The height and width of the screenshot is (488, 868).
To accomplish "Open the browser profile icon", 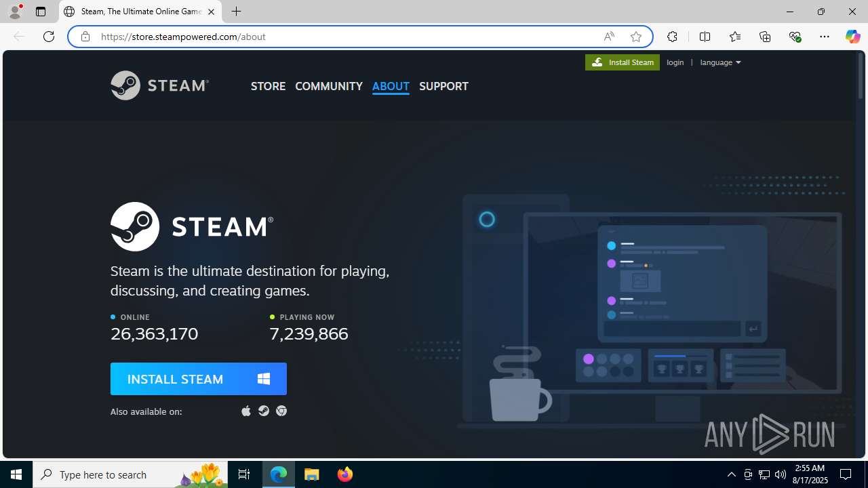I will 15,12.
